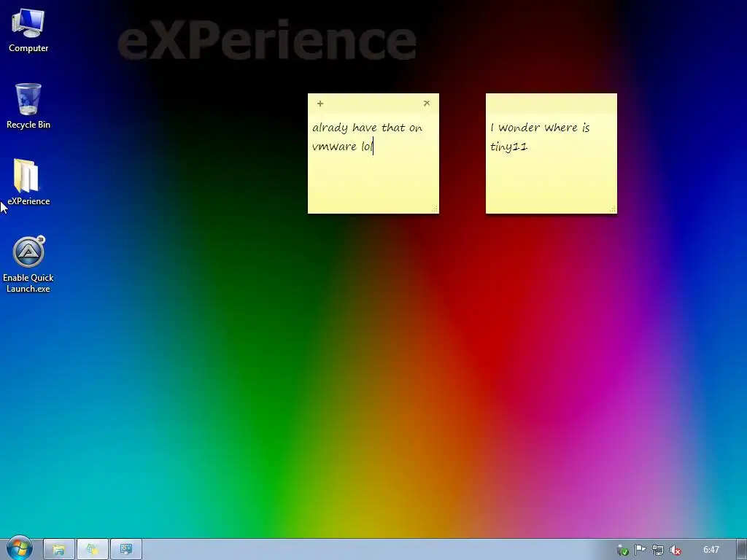Open the clock showing 6:47
The image size is (747, 560).
coord(711,550)
